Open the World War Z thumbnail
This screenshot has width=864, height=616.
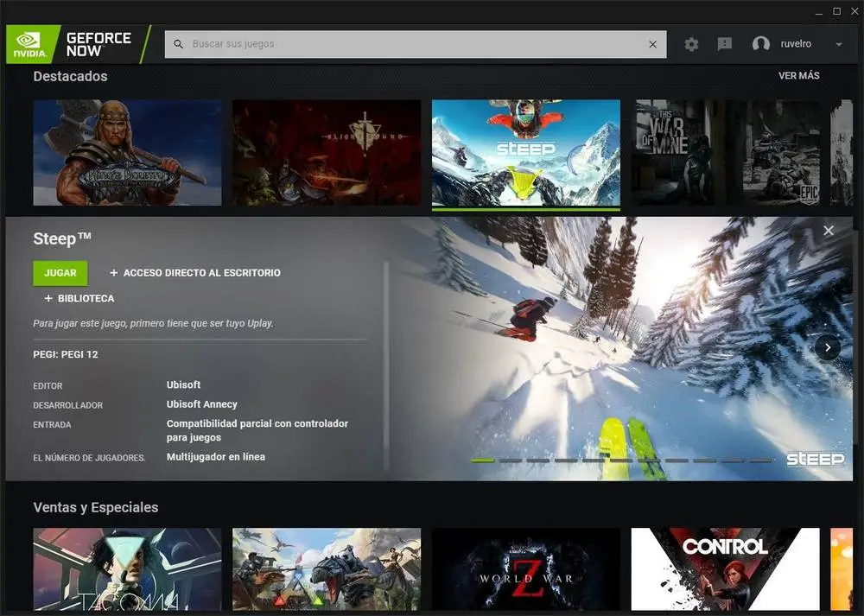click(526, 569)
